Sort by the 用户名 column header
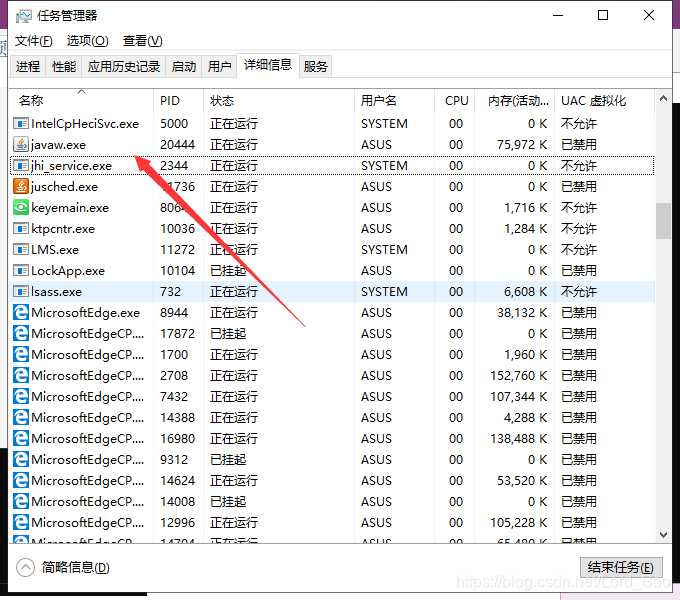This screenshot has width=680, height=600. (x=394, y=101)
